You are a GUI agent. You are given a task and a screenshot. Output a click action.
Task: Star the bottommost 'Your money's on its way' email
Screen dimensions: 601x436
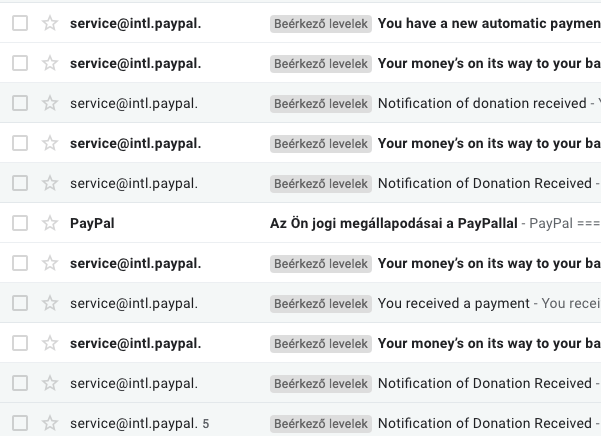[x=50, y=343]
